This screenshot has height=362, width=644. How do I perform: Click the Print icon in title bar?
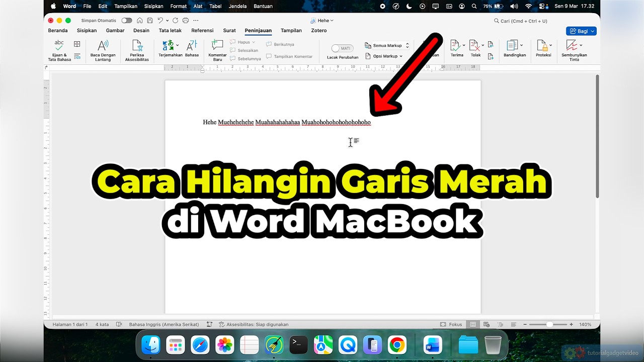[186, 21]
